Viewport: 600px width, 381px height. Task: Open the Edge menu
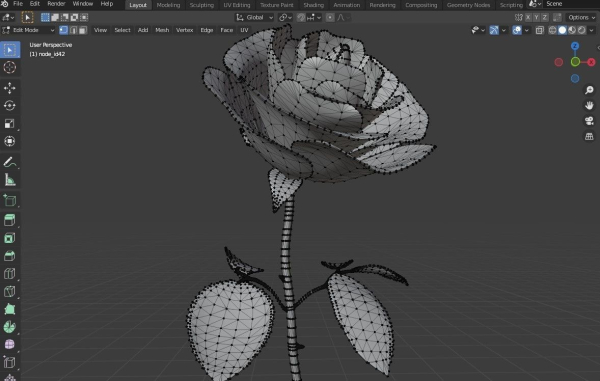pyautogui.click(x=207, y=30)
